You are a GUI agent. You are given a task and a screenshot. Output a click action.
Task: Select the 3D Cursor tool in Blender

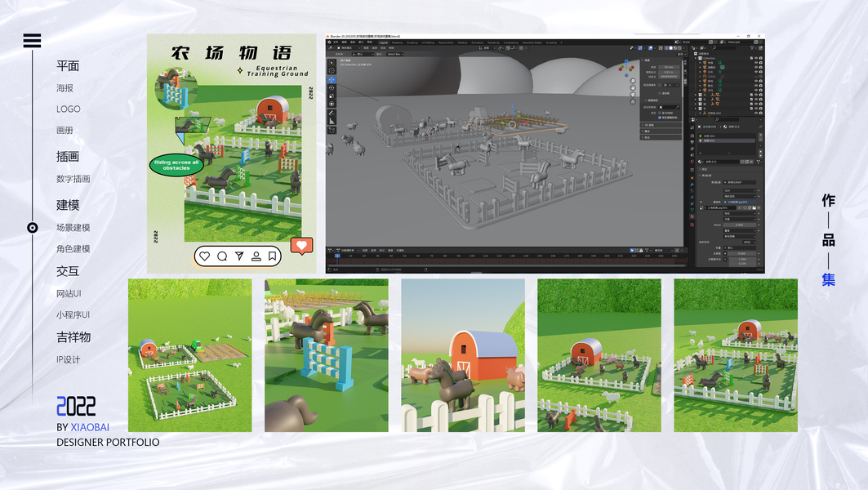click(332, 71)
